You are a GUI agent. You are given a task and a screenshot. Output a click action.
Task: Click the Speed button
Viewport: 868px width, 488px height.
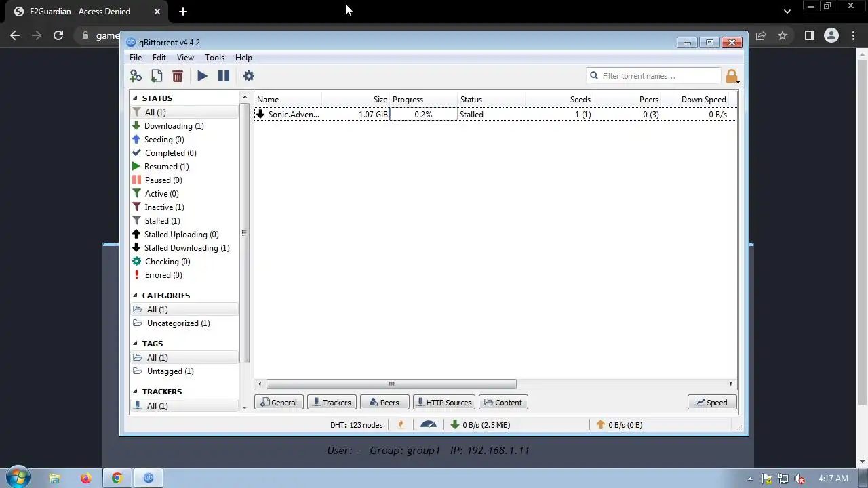pos(711,403)
